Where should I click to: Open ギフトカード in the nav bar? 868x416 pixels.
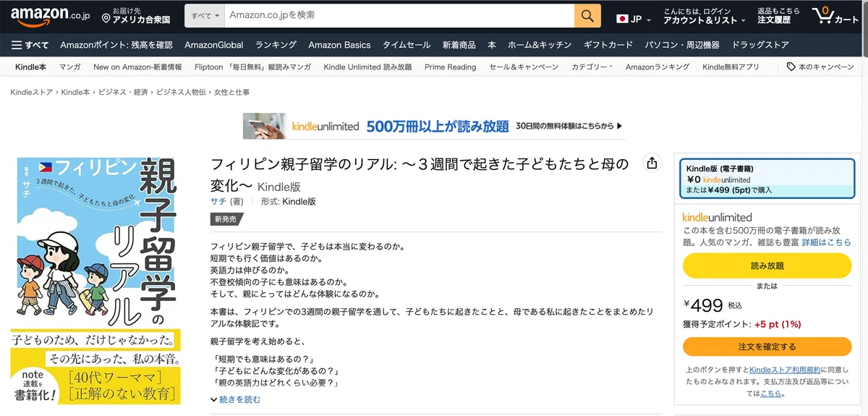click(608, 45)
